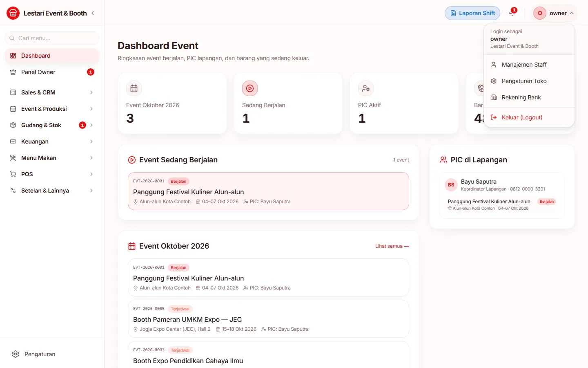Open Rekening Bank from account menu
Image resolution: width=588 pixels, height=368 pixels.
pyautogui.click(x=529, y=97)
